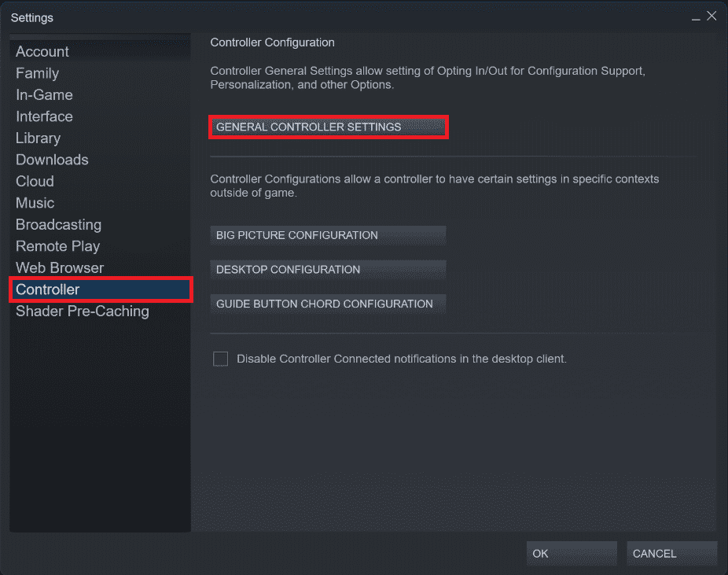Open Big Picture Configuration

328,235
